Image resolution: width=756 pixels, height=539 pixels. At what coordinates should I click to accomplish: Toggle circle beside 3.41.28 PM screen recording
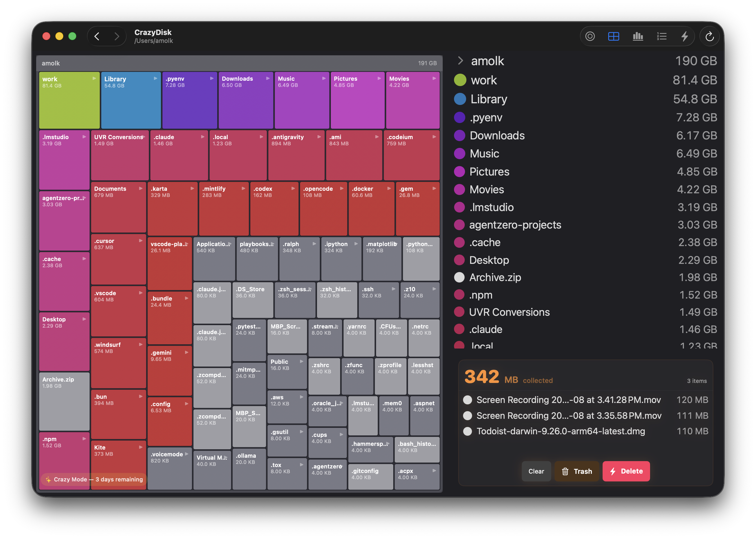click(467, 400)
